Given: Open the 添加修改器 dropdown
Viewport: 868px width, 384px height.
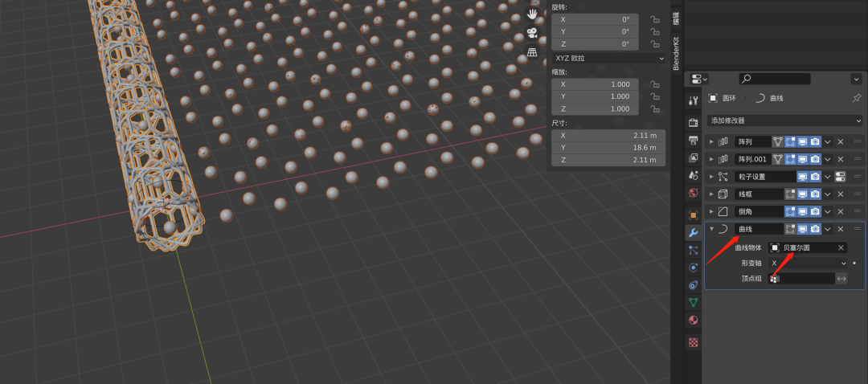Looking at the screenshot, I should click(785, 121).
